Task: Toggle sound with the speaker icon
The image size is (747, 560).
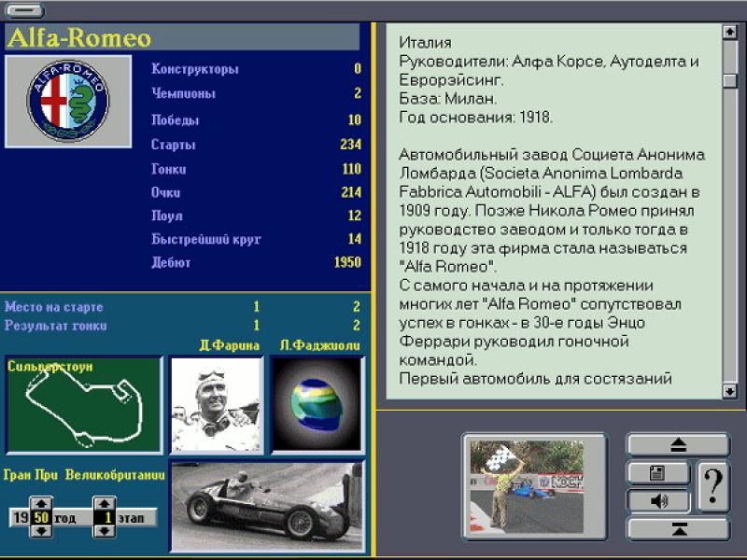Action: tap(658, 501)
